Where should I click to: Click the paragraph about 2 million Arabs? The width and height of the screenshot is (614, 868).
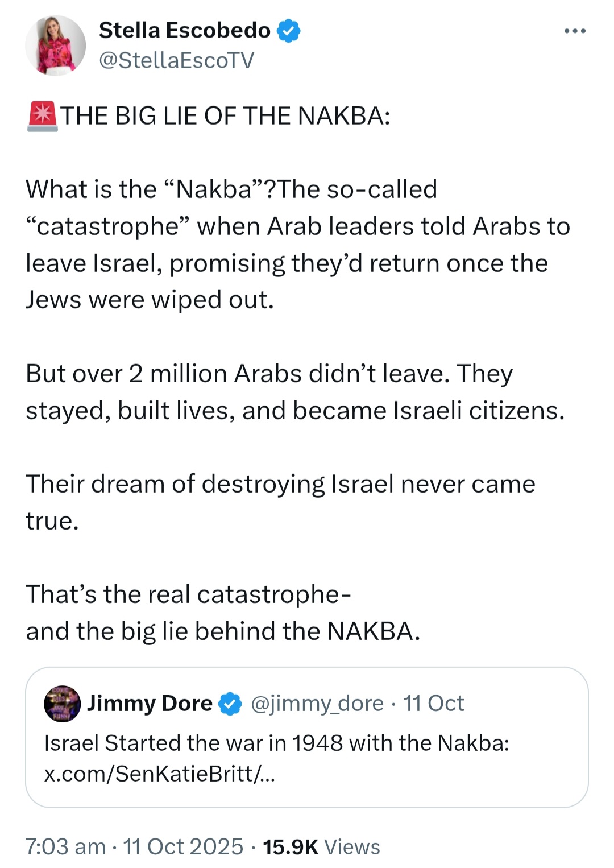[x=296, y=392]
